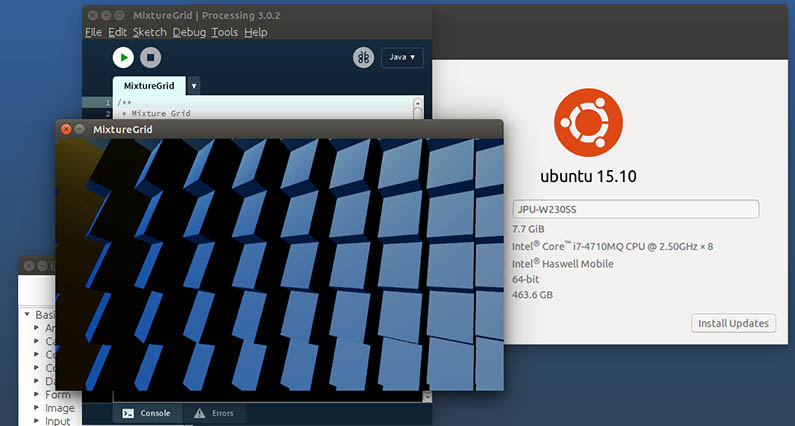Open the File menu
Screen dimensions: 795x426
pos(93,32)
